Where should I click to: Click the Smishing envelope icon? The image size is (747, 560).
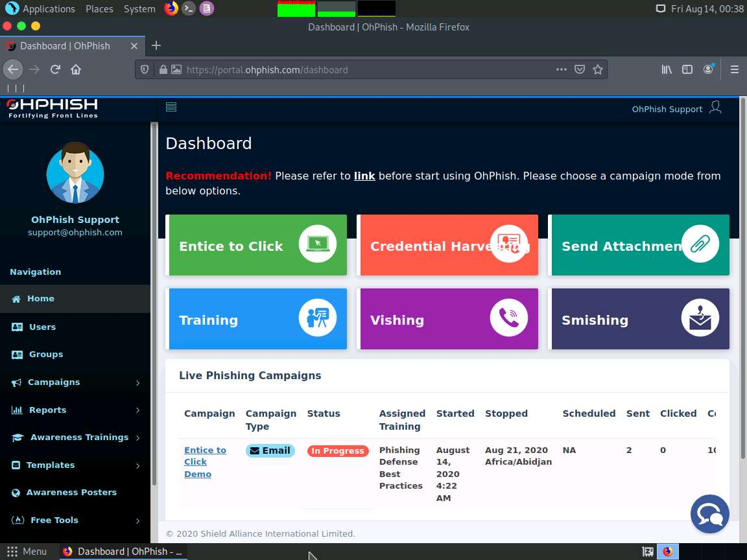[x=700, y=318]
